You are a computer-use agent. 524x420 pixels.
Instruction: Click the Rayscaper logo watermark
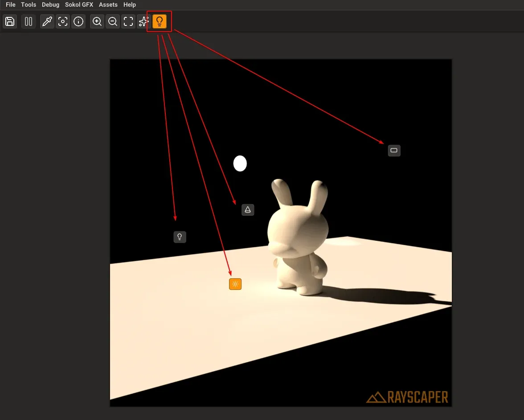(408, 397)
